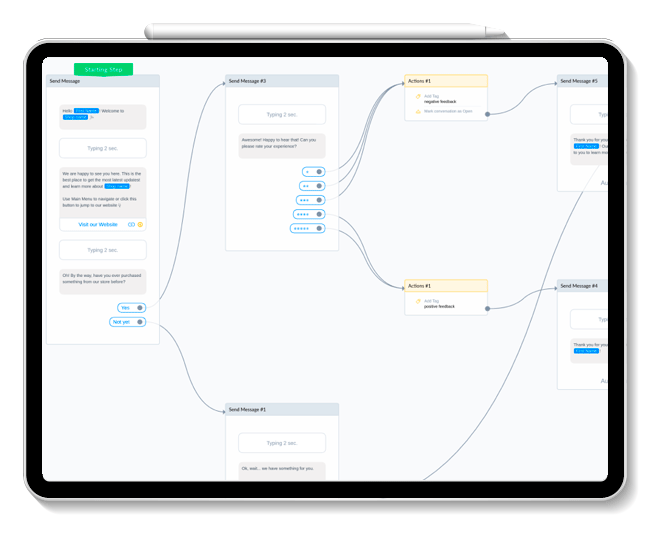Image resolution: width=650 pixels, height=535 pixels.
Task: Click the partly hidden Typing block in Send Message #5
Action: click(x=589, y=114)
